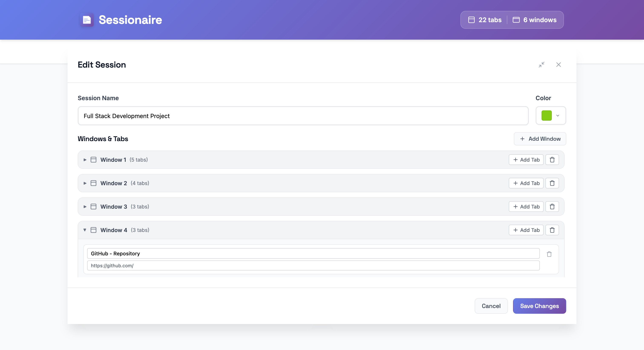644x350 pixels.
Task: Click the tabs count icon in the header
Action: coord(471,20)
